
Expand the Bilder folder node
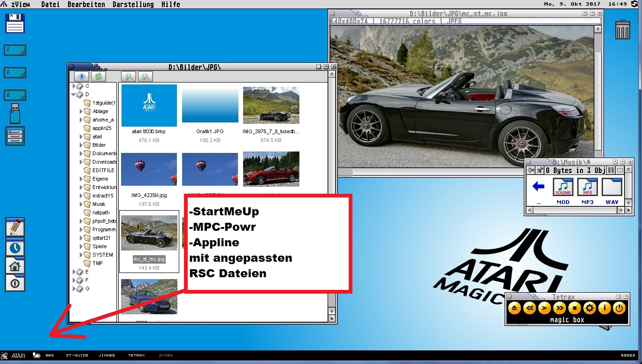point(81,145)
